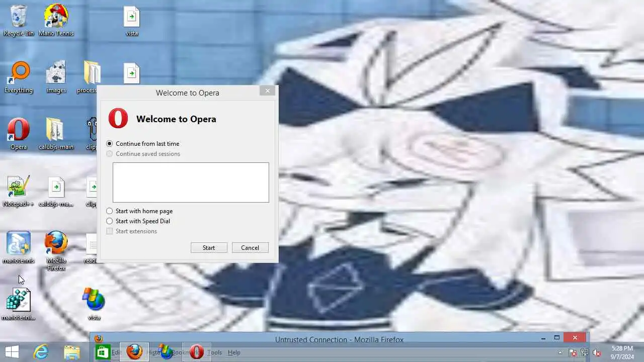This screenshot has height=362, width=644.
Task: Click the saved sessions list box
Action: [191, 183]
